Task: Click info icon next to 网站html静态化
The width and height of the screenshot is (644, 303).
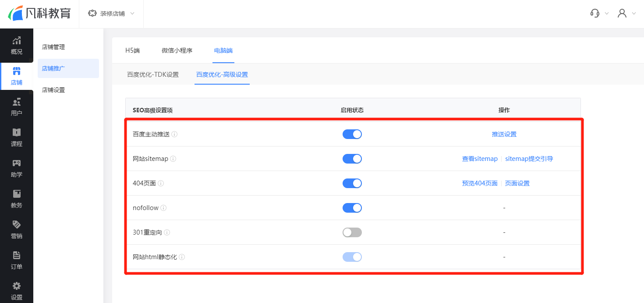Action: (182, 257)
